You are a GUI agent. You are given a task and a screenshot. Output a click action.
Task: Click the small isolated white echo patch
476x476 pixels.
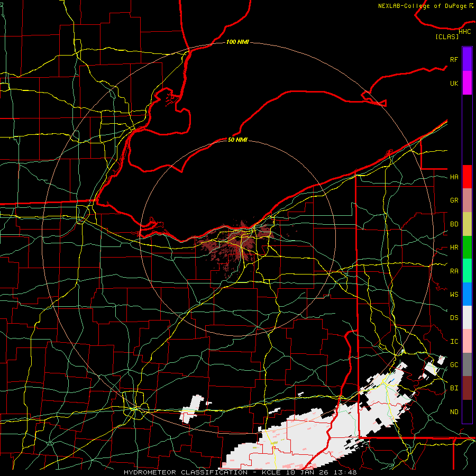pyautogui.click(x=192, y=408)
